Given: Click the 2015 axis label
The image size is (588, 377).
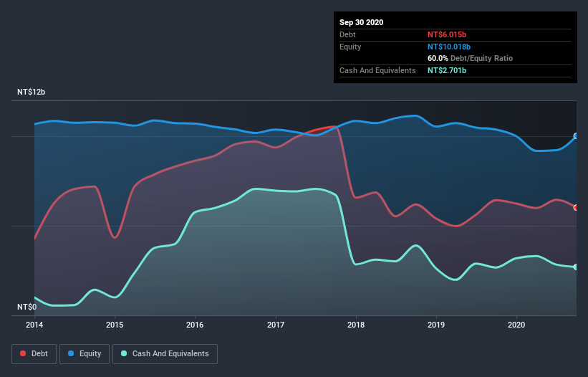Looking at the screenshot, I should [x=115, y=325].
